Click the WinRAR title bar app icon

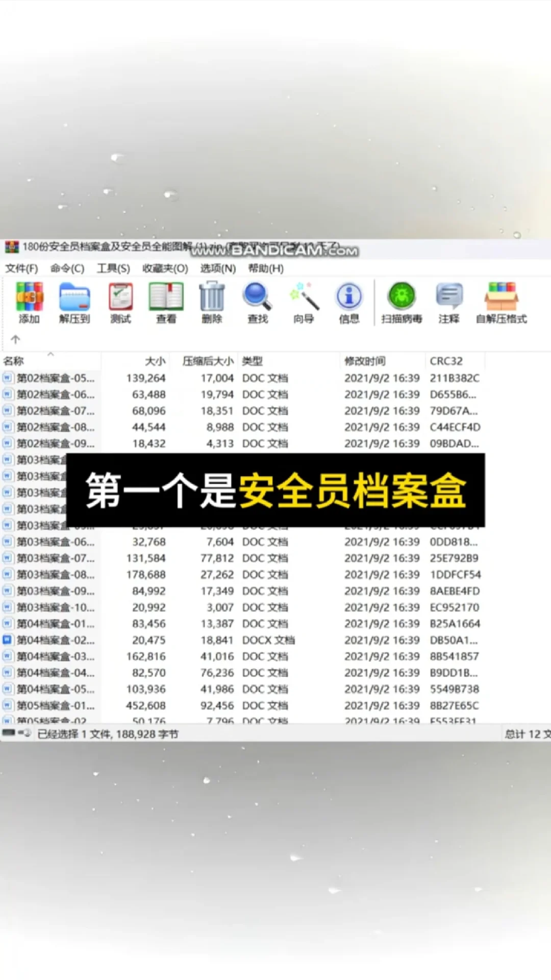(12, 247)
